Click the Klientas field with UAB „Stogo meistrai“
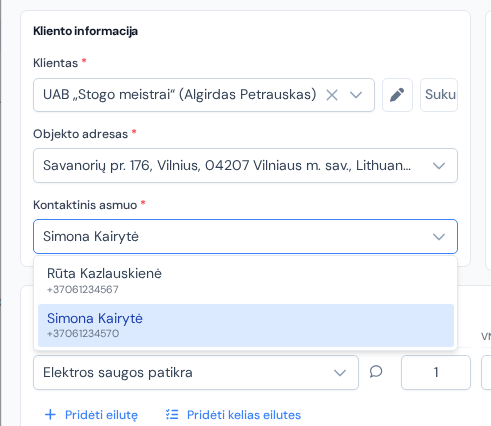The width and height of the screenshot is (491, 426). coord(204,95)
